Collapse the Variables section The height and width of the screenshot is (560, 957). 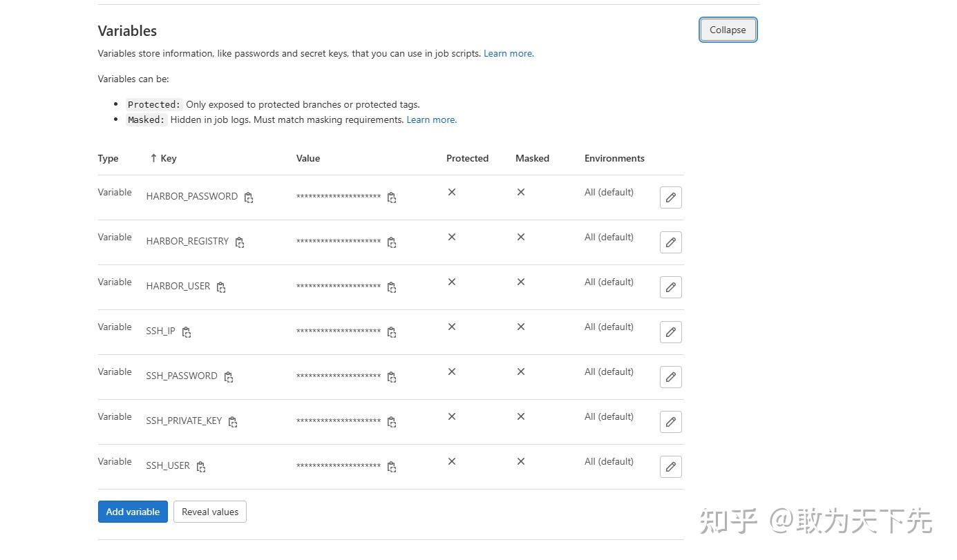coord(728,30)
